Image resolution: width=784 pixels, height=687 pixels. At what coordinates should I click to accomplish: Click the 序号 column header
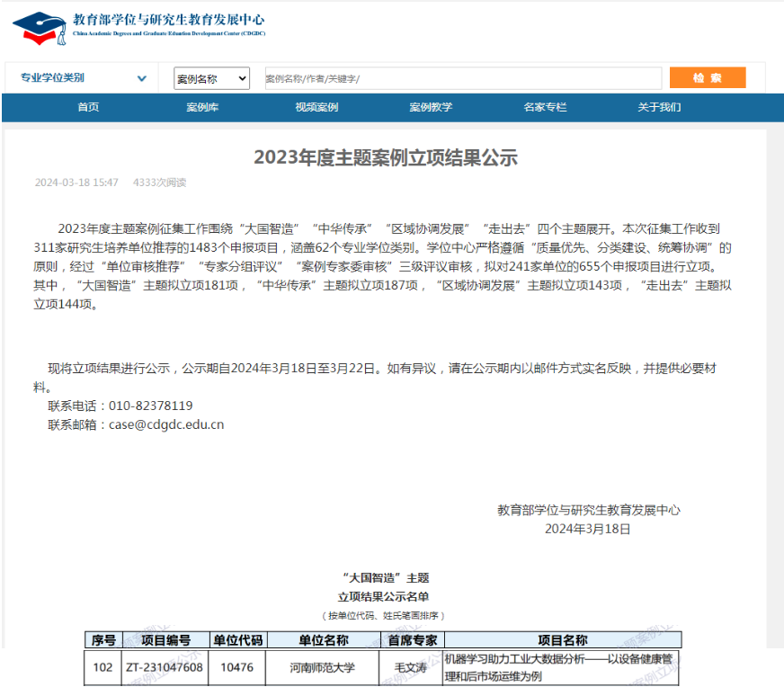pos(103,640)
